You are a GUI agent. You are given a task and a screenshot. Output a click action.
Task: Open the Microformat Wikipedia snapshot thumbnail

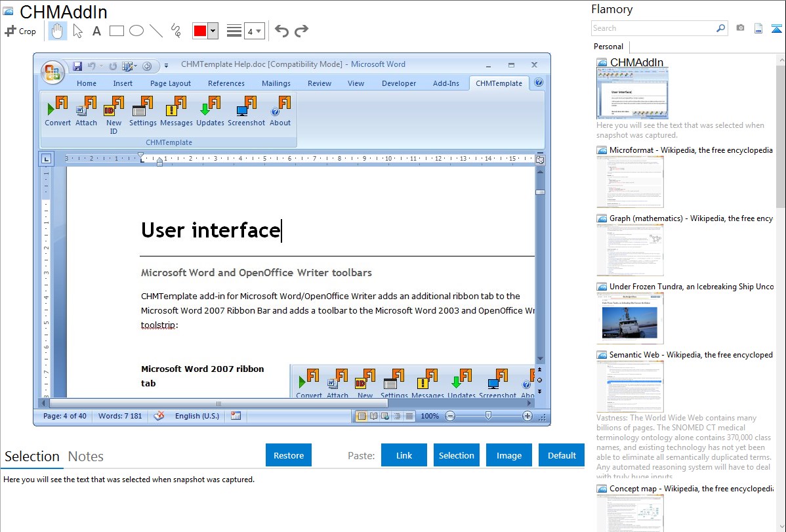pos(630,182)
